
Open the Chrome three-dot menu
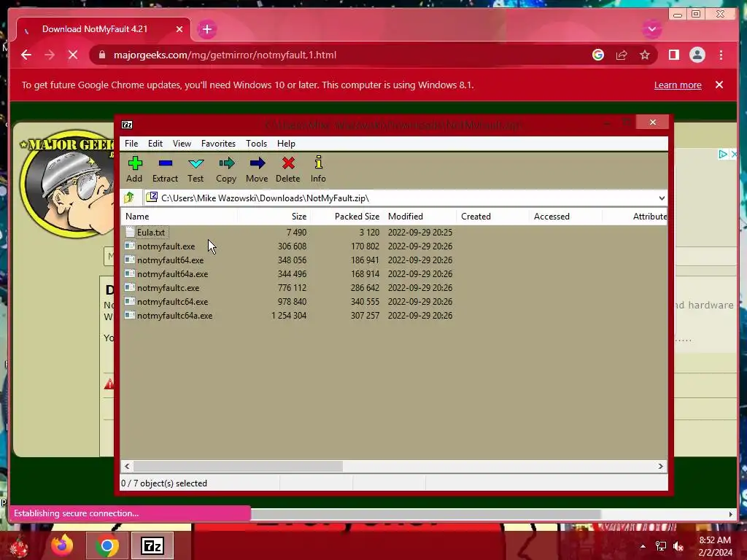(721, 55)
